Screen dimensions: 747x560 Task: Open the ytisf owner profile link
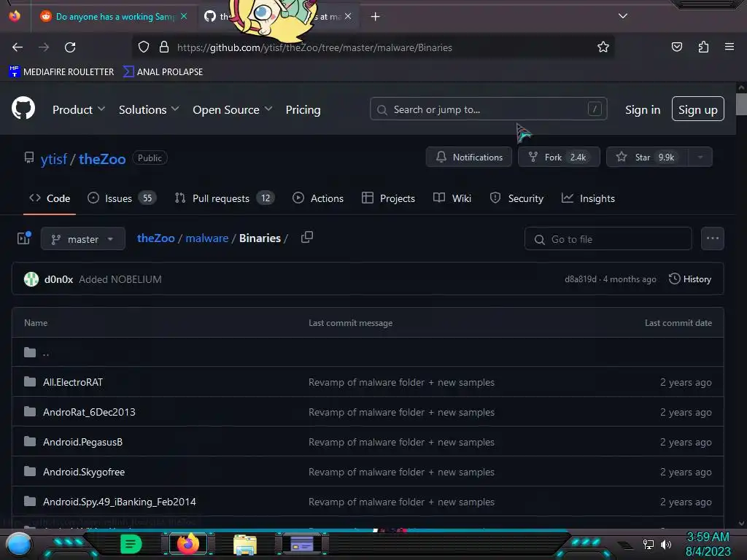54,159
